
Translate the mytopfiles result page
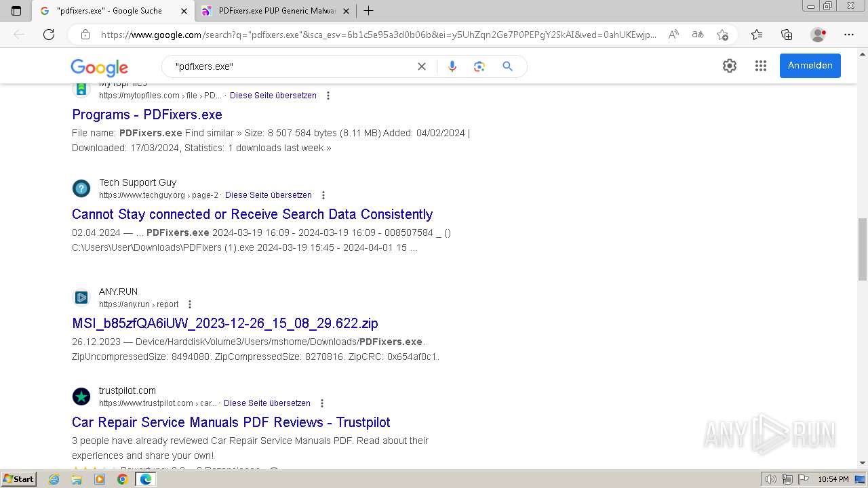[x=273, y=96]
